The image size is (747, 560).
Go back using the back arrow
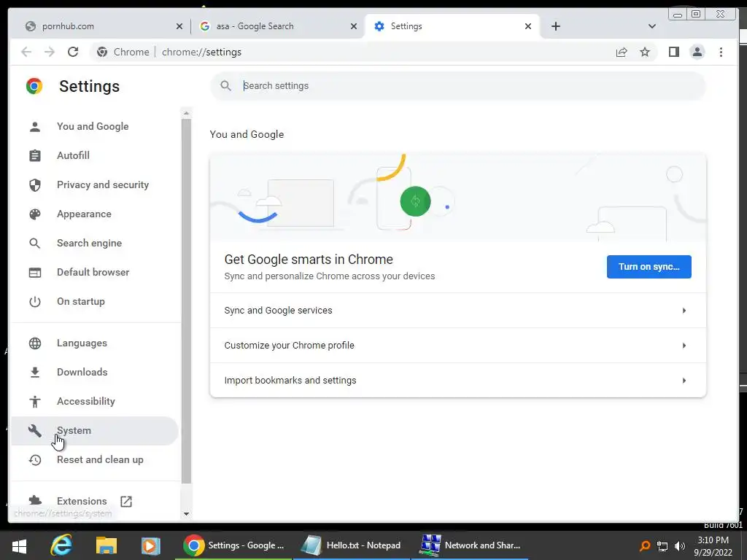26,52
